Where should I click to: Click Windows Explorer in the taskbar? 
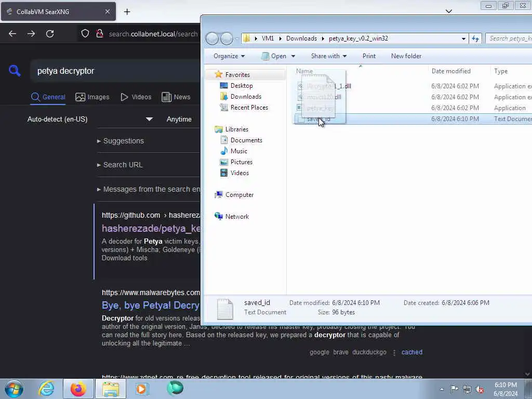coord(111,389)
